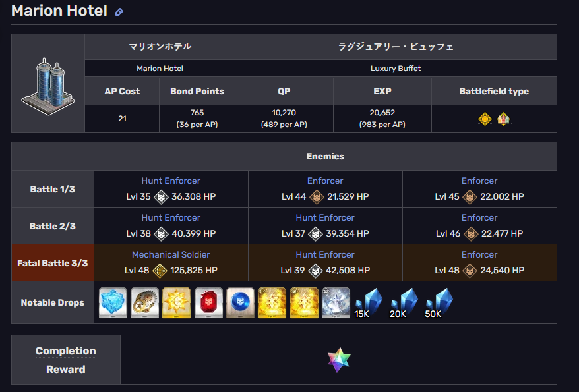Select the 125,825 HP value
The height and width of the screenshot is (392, 579).
coord(194,271)
